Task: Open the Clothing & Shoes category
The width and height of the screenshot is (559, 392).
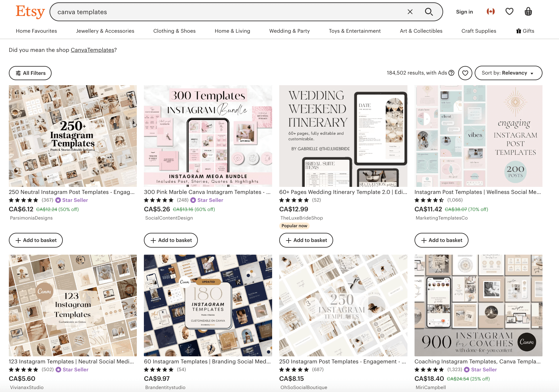Action: coord(174,31)
